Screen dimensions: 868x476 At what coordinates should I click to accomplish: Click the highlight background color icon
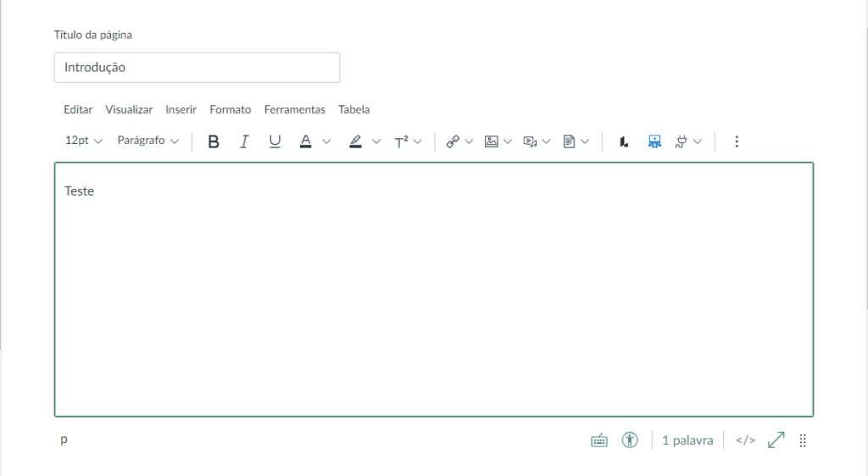point(356,141)
